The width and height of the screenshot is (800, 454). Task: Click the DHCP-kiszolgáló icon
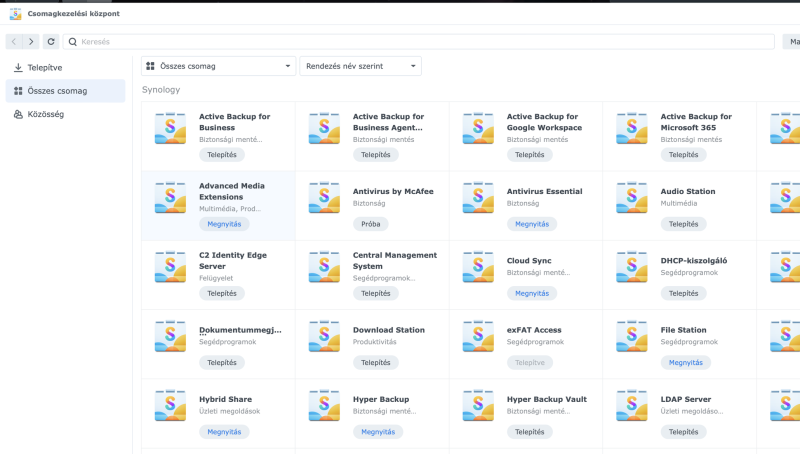point(632,267)
